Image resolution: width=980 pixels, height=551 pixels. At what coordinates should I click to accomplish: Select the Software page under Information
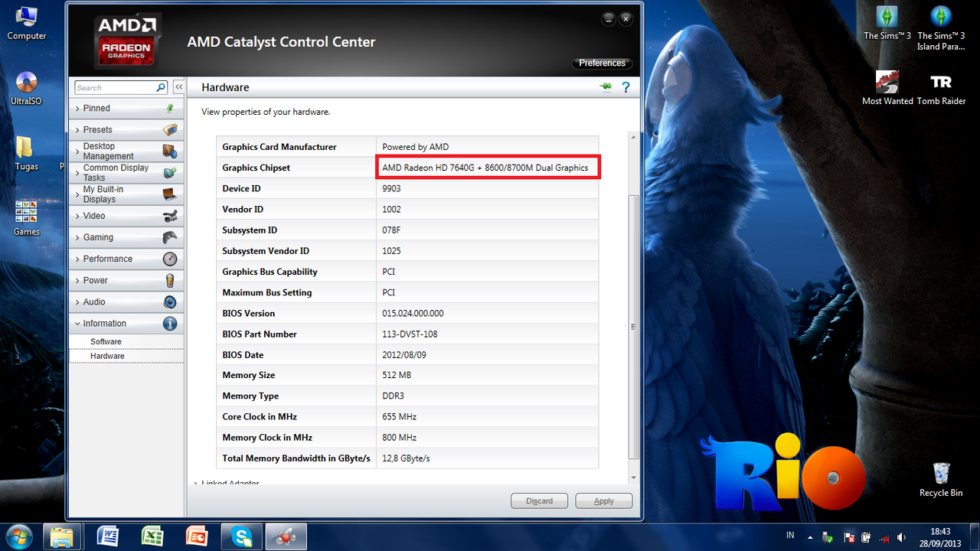pos(106,342)
